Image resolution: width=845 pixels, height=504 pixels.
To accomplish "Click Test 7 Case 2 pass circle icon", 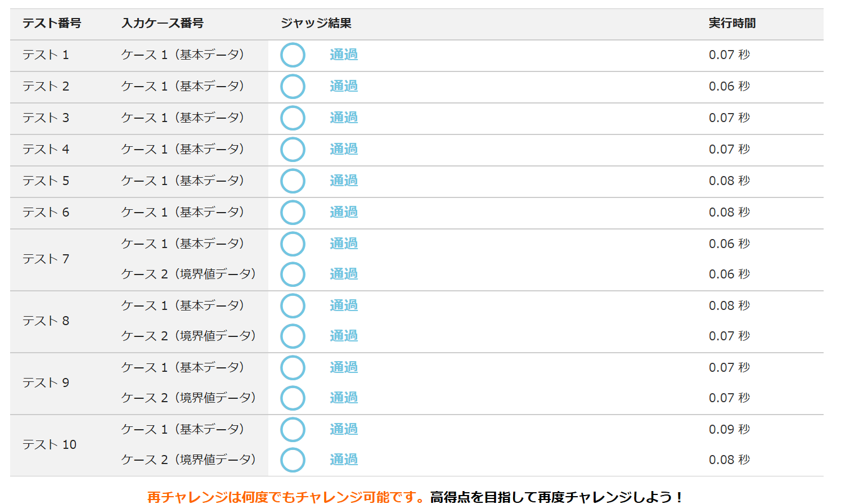I will pos(293,274).
